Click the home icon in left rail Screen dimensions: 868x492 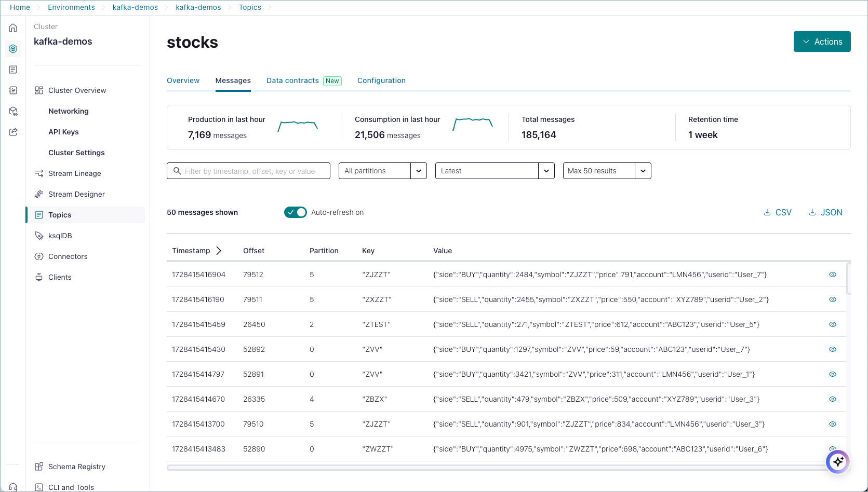[x=13, y=28]
